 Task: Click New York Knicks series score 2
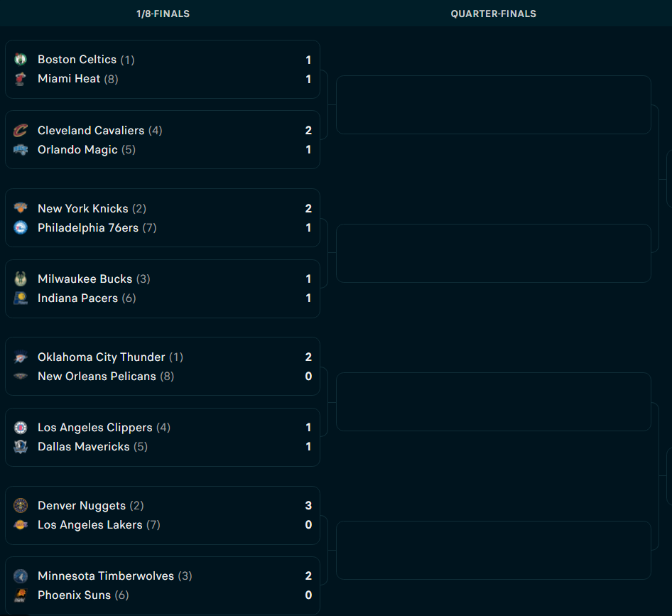[308, 208]
